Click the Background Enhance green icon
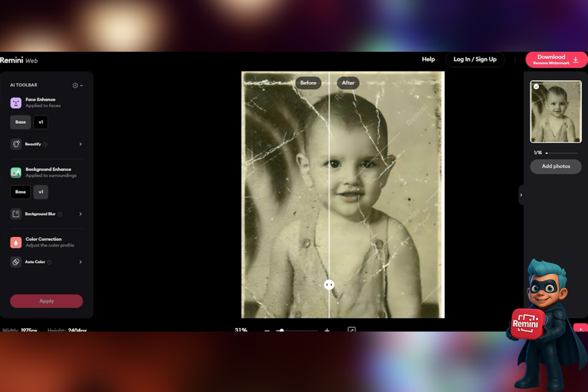Screen dimensions: 588x392 pos(16,173)
